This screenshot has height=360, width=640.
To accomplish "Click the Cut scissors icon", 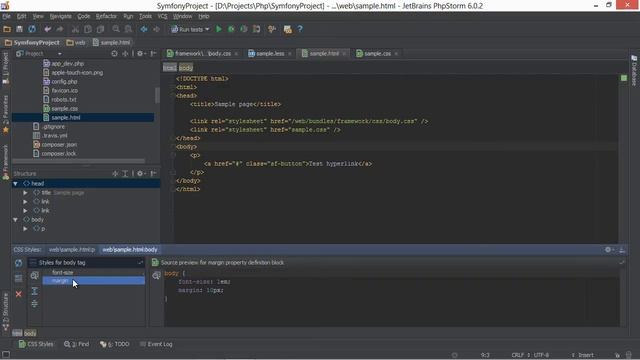I will pos(75,29).
